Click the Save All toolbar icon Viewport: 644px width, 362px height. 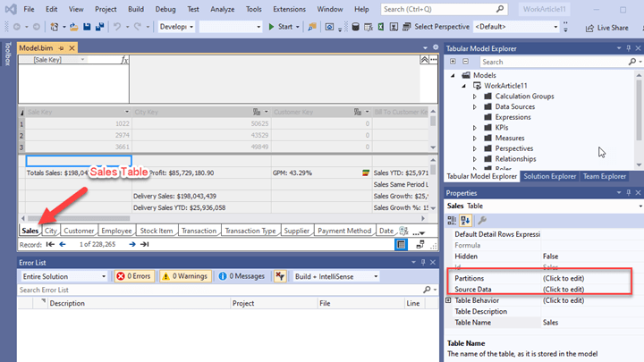99,27
